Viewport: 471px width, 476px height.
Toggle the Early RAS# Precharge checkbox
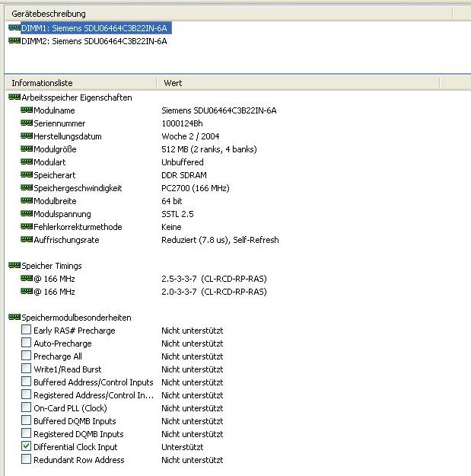click(26, 330)
